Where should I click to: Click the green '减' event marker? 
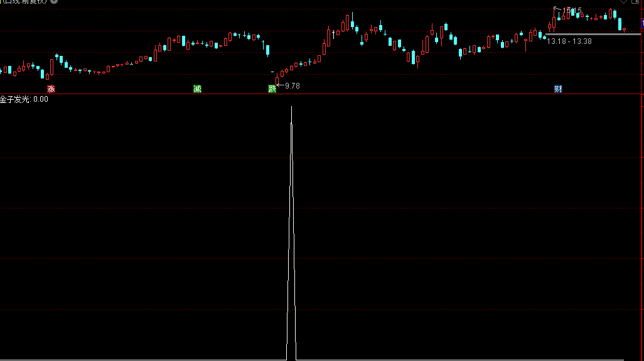[x=197, y=89]
